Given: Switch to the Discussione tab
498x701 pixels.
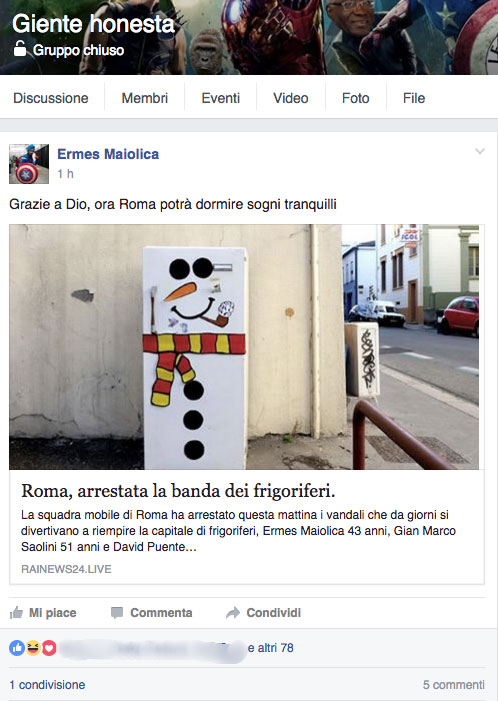Looking at the screenshot, I should 51,98.
